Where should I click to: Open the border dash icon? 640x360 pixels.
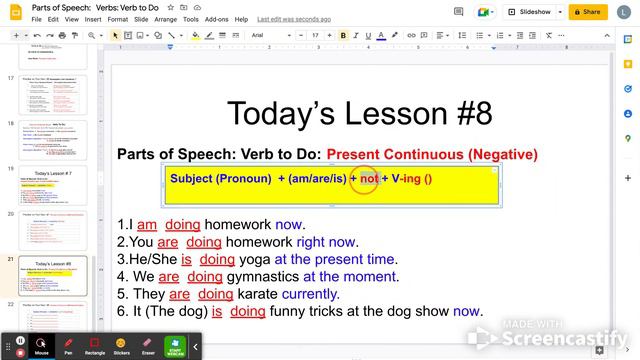236,36
